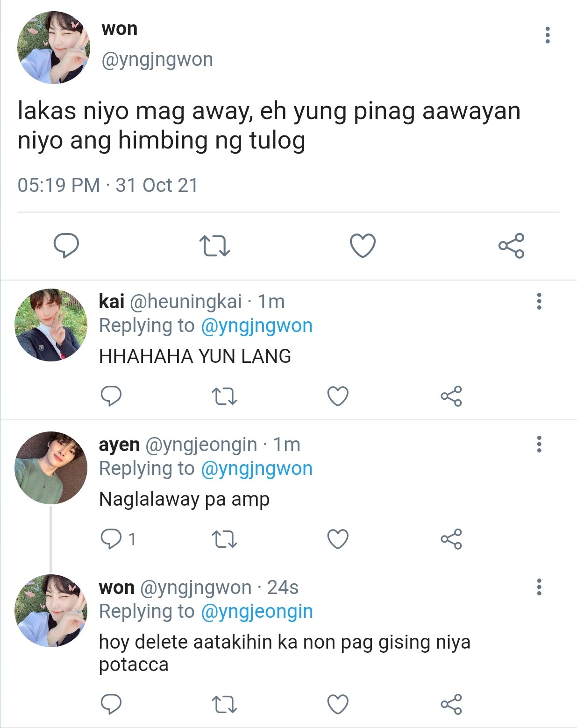
Task: Open more options on ayen's reply
Action: click(x=539, y=444)
